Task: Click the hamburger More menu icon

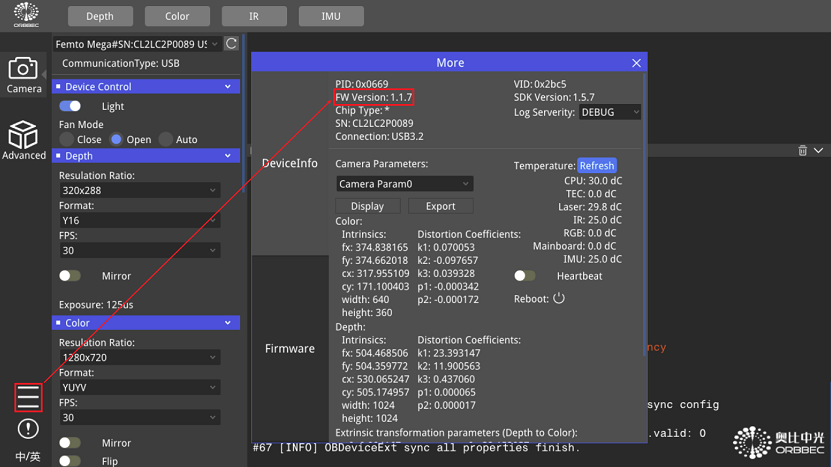Action: coord(28,397)
